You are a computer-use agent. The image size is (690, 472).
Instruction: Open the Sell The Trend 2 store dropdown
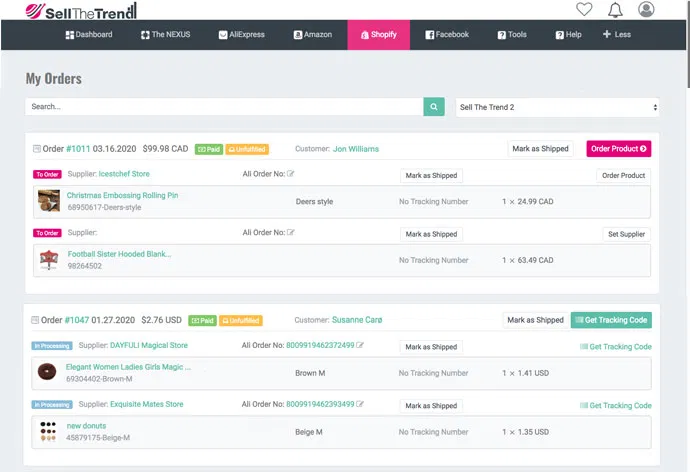pos(557,107)
